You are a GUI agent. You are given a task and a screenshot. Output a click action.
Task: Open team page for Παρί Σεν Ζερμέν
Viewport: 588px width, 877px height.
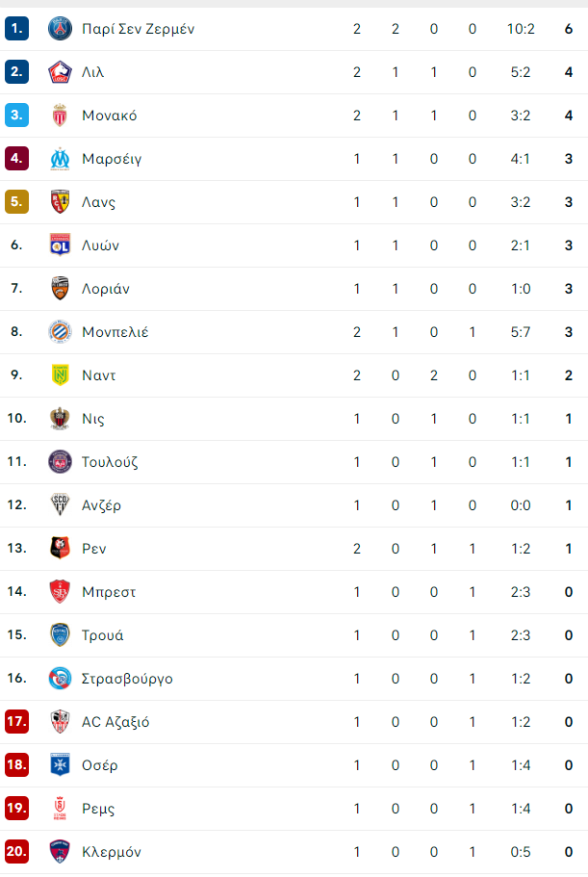click(138, 29)
